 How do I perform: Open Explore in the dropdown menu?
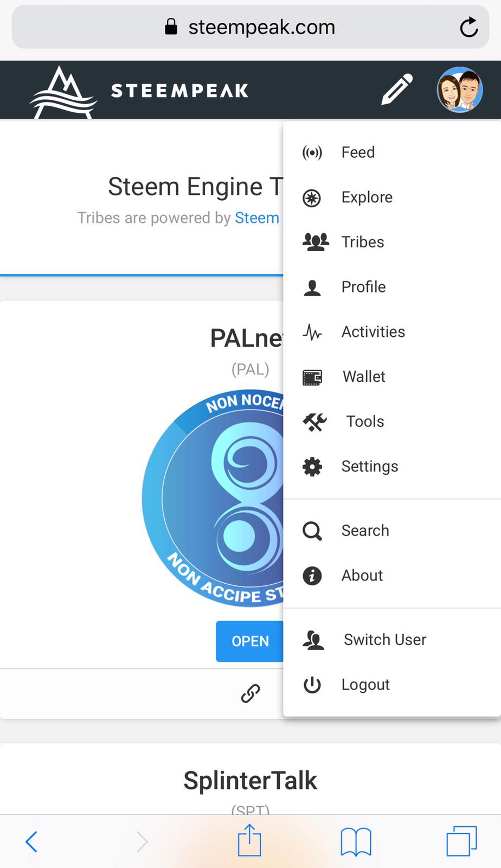367,197
